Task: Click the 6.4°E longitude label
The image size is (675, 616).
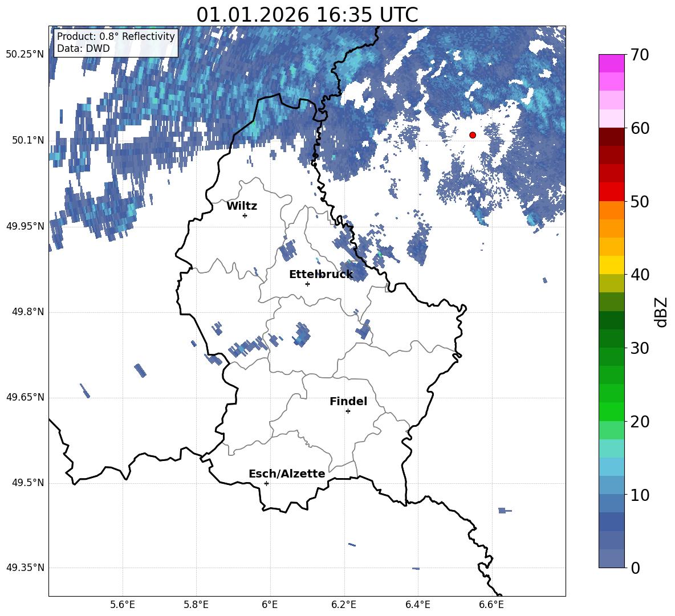Action: 417,605
